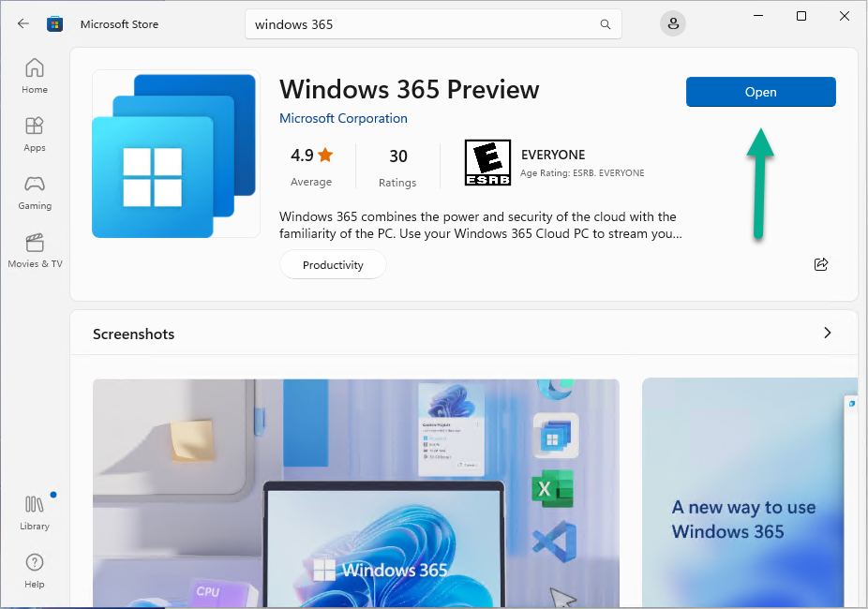Maximize the Microsoft Store window
868x609 pixels.
801,16
